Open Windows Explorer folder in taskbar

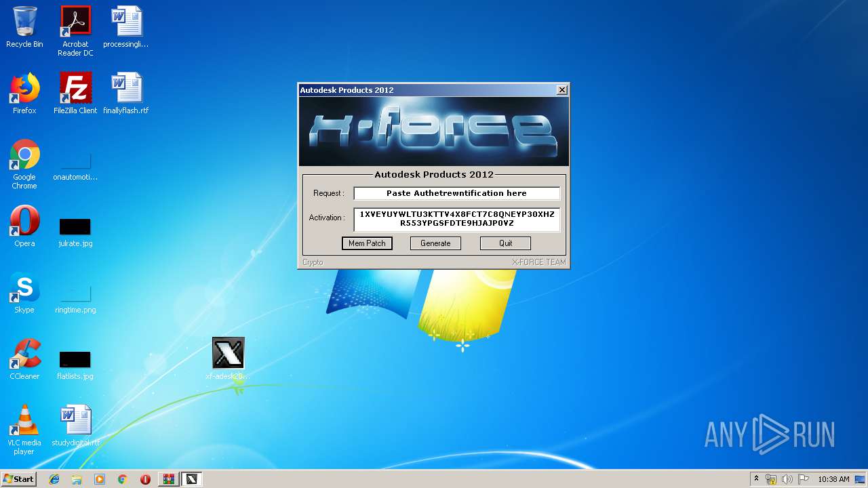77,479
